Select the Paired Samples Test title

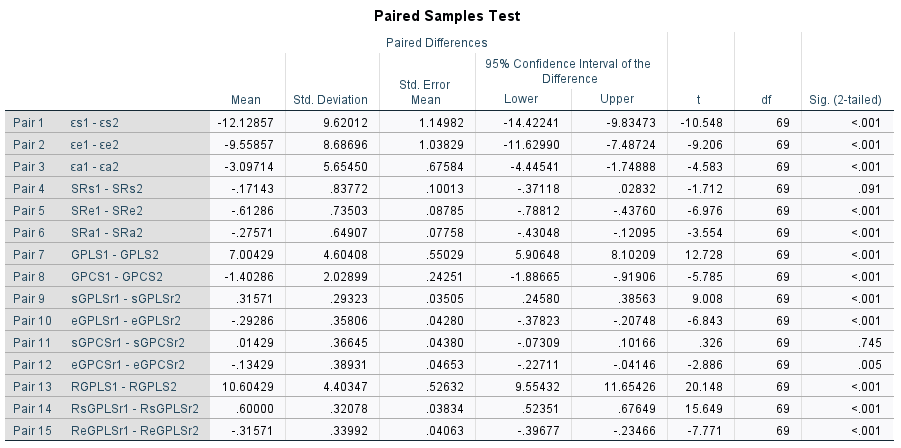(447, 16)
